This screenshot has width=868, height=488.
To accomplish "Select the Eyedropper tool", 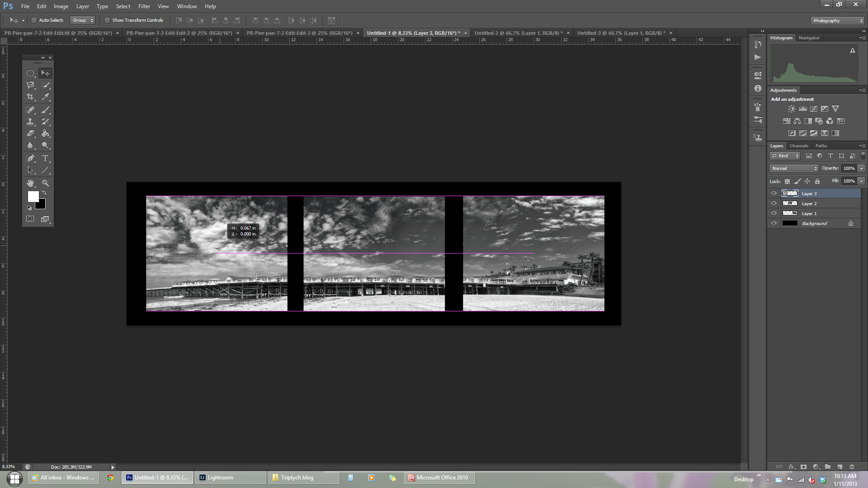I will (x=45, y=97).
